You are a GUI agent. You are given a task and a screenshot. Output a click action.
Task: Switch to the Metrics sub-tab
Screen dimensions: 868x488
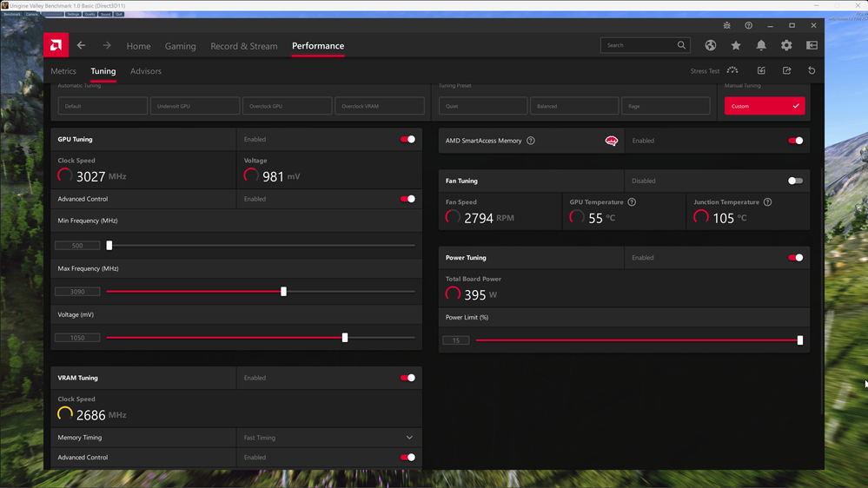(x=63, y=71)
